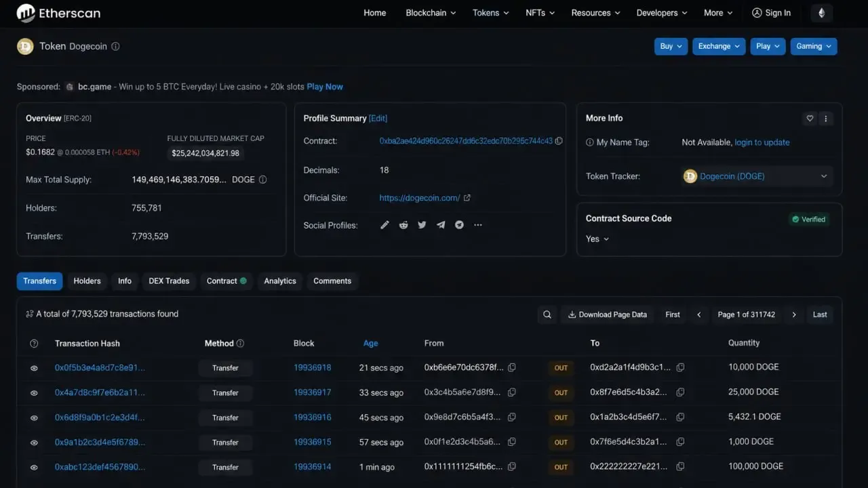Open the Twitter social profile icon

[x=422, y=225]
